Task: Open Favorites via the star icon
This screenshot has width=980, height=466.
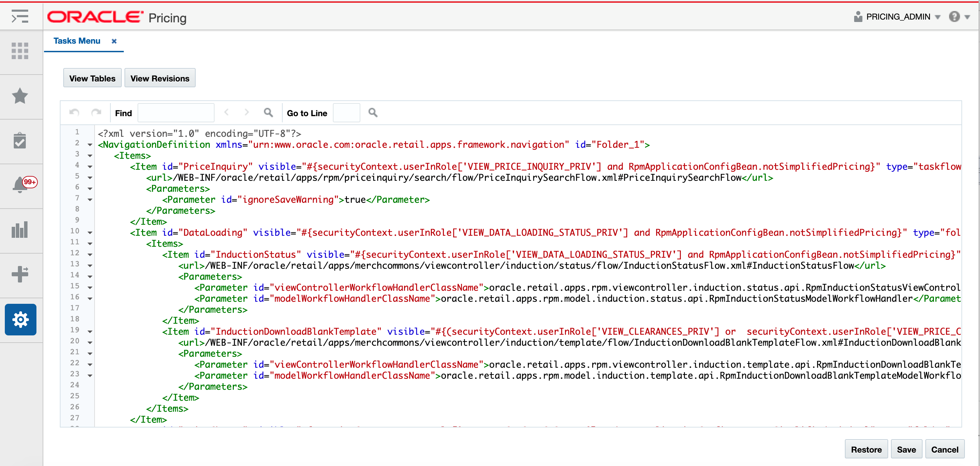Action: coord(20,96)
